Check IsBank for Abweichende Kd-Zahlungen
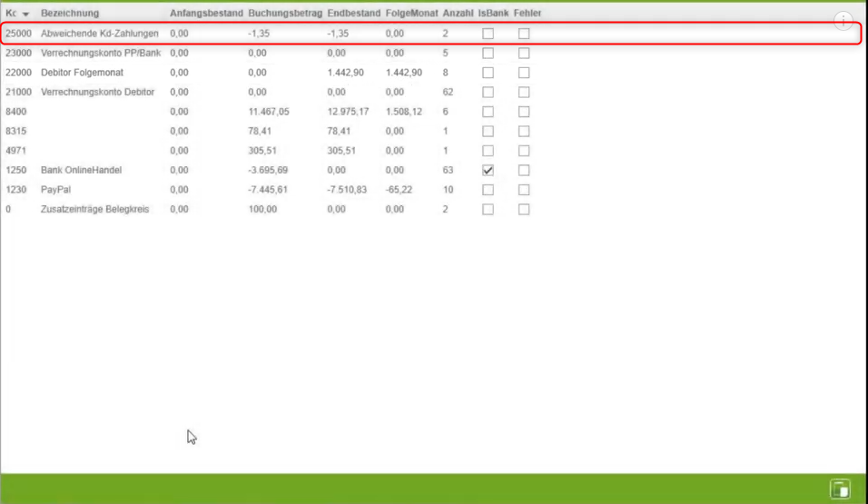The image size is (868, 504). coord(488,34)
